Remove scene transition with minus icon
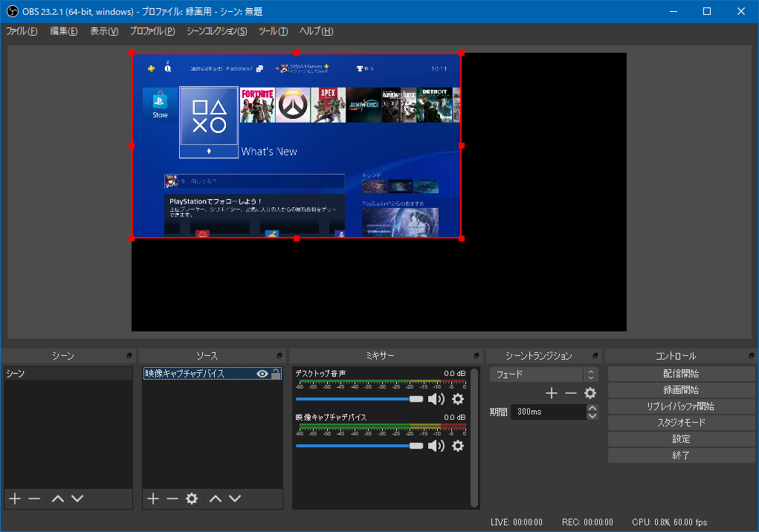The height and width of the screenshot is (532, 759). (571, 393)
